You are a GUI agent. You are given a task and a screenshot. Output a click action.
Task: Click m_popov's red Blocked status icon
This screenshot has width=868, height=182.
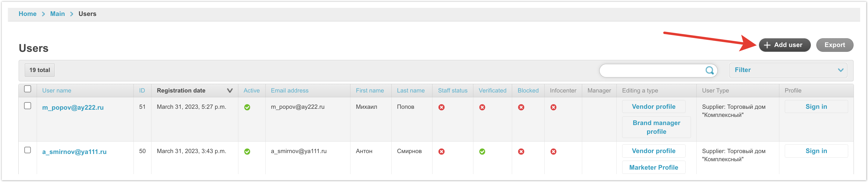[521, 107]
